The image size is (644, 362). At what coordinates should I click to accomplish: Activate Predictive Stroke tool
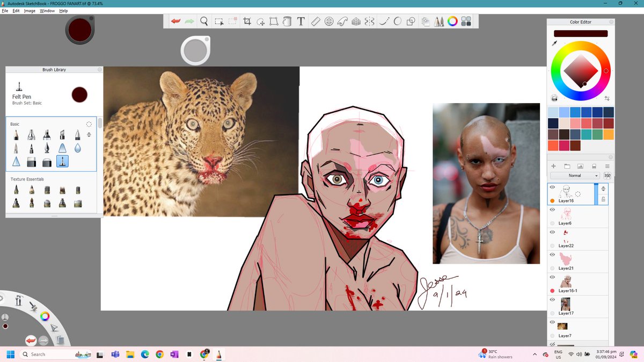[398, 21]
